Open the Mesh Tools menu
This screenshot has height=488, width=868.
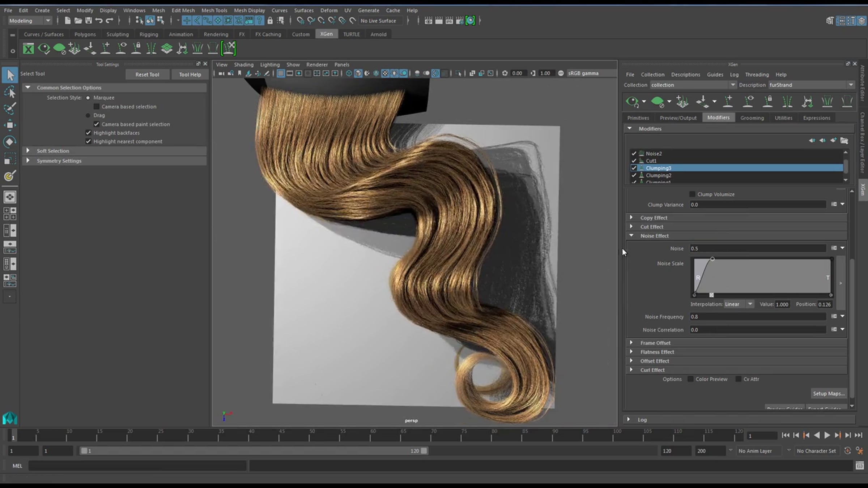(x=214, y=10)
